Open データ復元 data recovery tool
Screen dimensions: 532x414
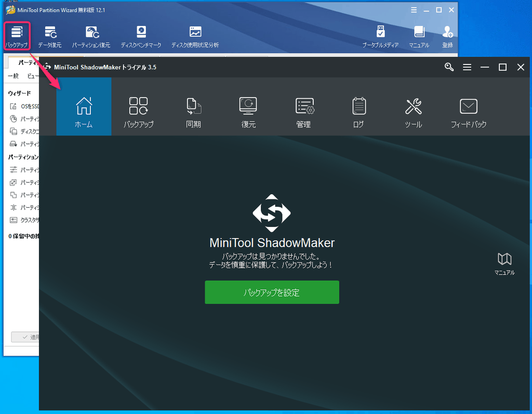point(50,36)
